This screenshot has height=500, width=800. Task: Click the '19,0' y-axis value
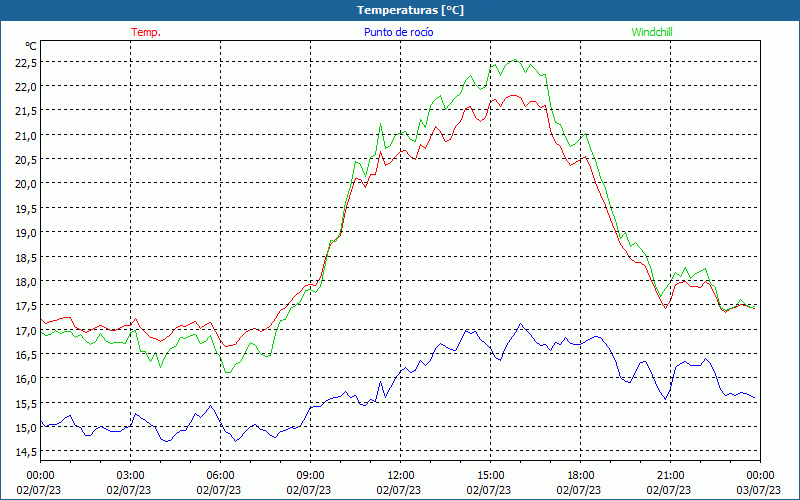coord(26,233)
